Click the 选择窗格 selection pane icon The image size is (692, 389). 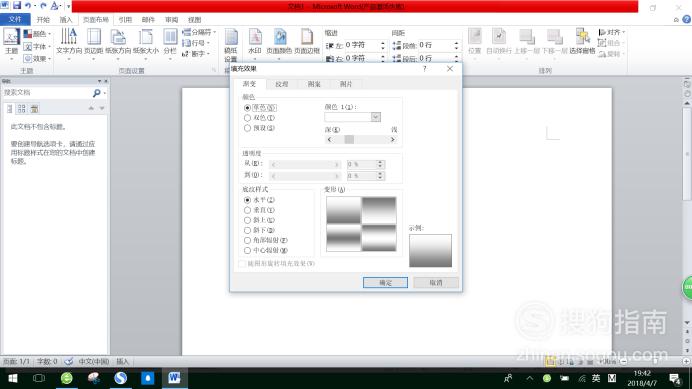click(583, 42)
